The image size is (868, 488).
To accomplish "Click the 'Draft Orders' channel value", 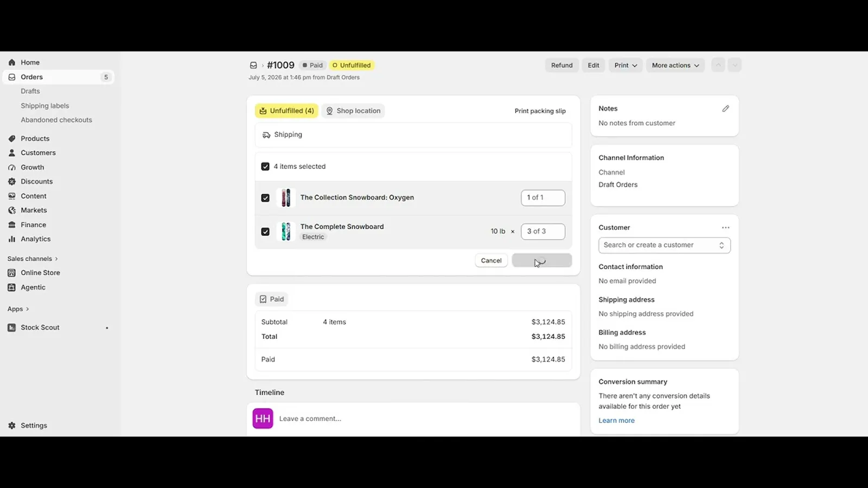I will click(618, 185).
